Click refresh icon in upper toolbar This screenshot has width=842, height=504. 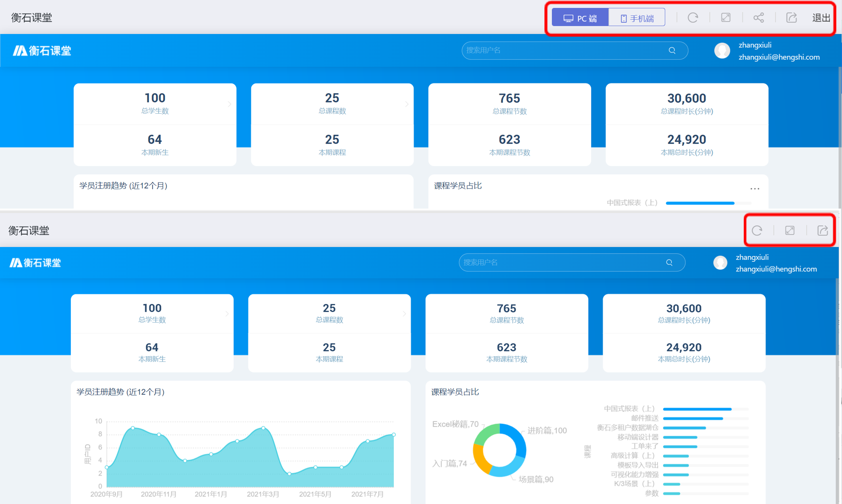click(693, 18)
